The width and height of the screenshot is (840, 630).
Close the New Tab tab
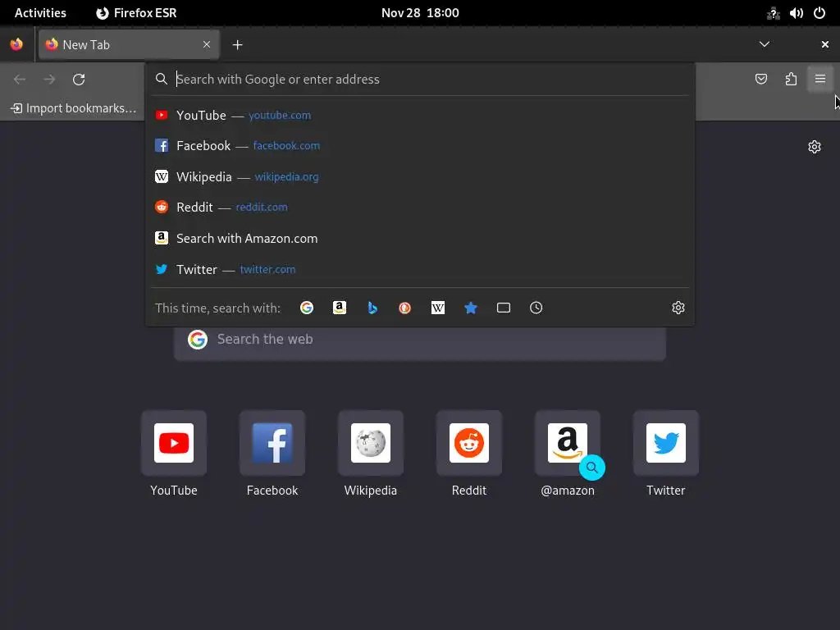coord(206,44)
